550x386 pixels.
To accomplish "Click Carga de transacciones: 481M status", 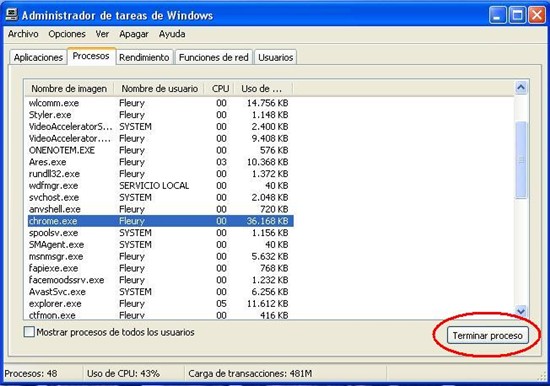I will click(250, 373).
